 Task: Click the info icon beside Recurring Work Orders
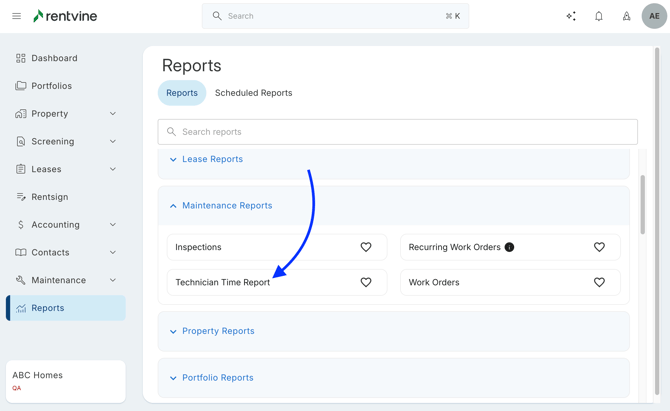click(x=509, y=247)
